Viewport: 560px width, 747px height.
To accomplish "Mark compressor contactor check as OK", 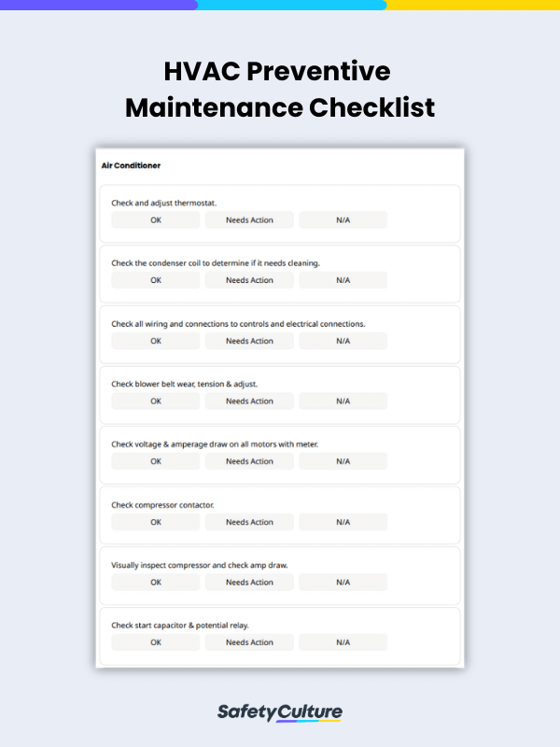I will click(155, 521).
